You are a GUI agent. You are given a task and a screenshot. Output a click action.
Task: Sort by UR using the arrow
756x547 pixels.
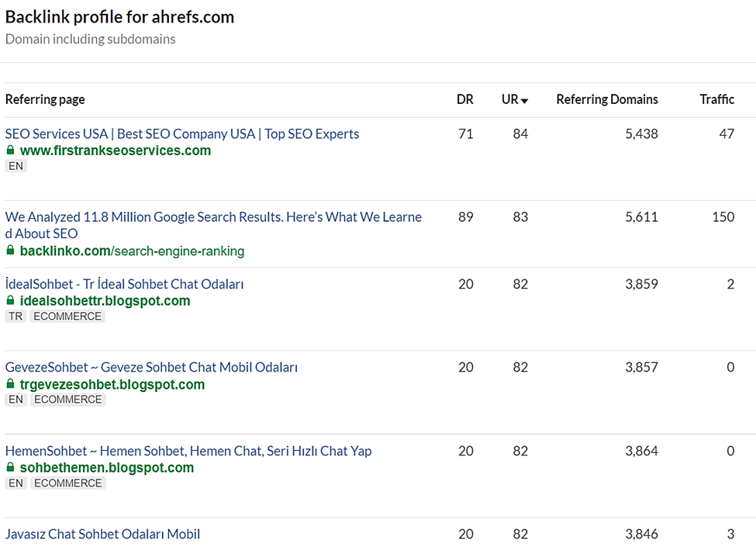[x=525, y=101]
